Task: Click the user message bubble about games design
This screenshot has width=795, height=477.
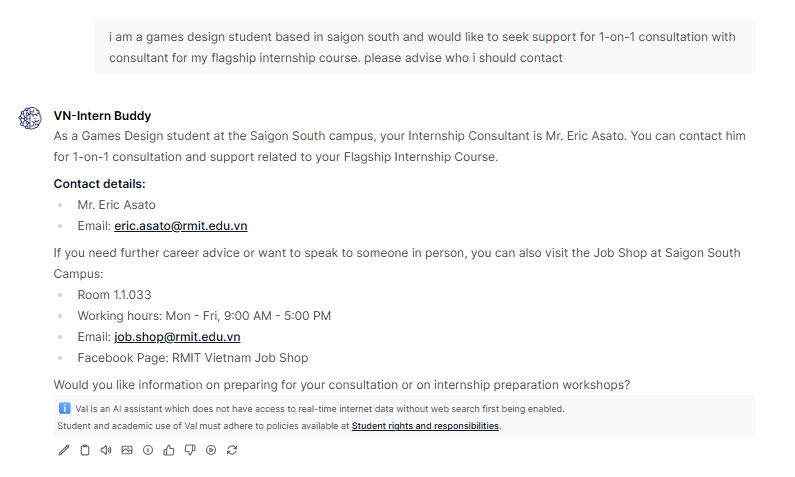Action: [424, 47]
